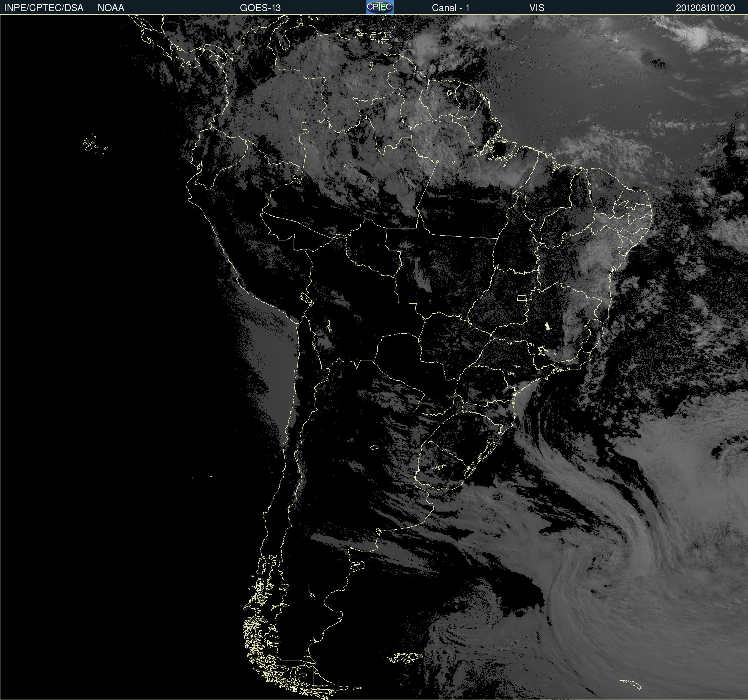
Task: Click the VIS channel label
Action: [x=537, y=8]
